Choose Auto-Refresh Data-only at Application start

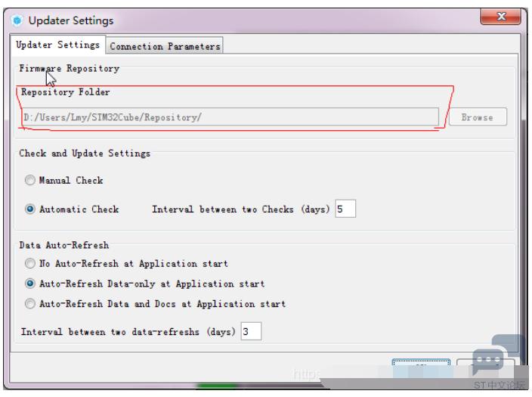click(x=30, y=284)
